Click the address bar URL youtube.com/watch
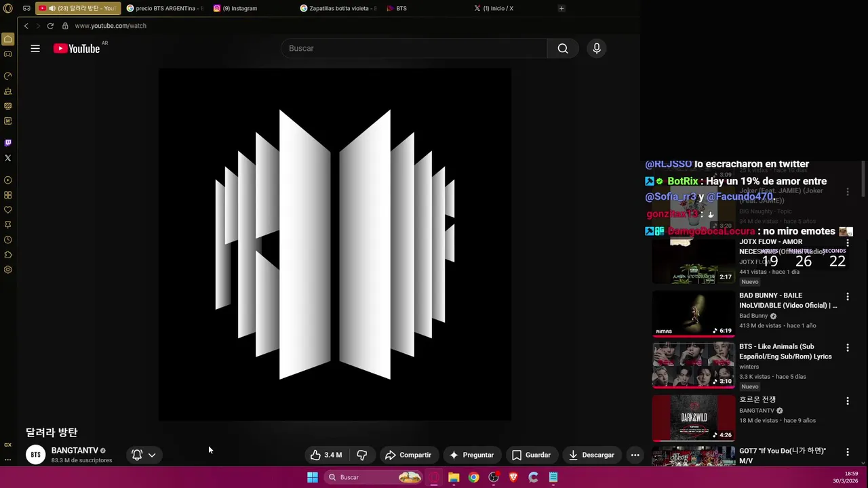This screenshot has width=868, height=488. [111, 26]
